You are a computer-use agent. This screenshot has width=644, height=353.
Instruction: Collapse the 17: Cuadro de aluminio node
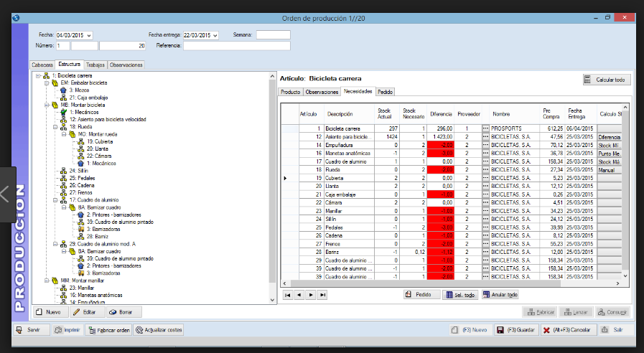click(x=55, y=199)
